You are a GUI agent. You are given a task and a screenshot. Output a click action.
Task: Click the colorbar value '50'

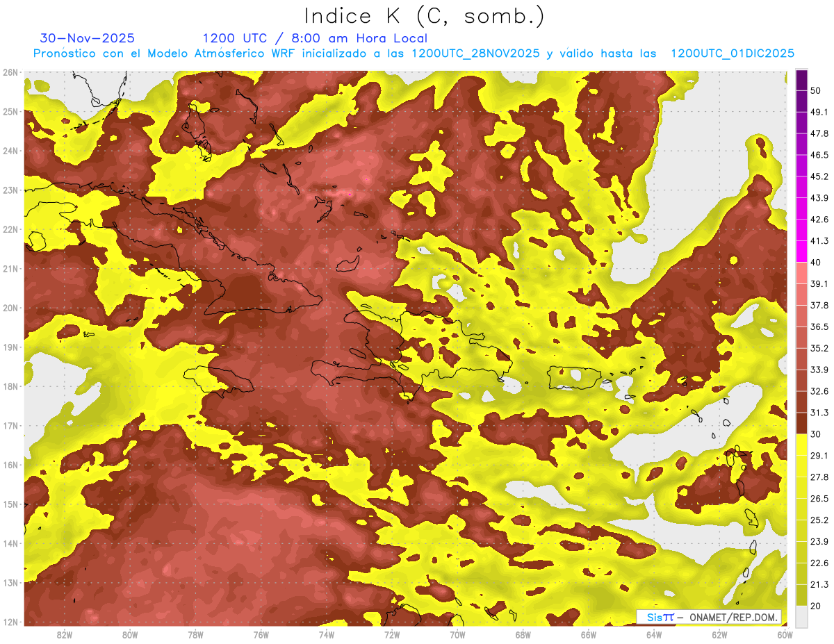(x=817, y=90)
